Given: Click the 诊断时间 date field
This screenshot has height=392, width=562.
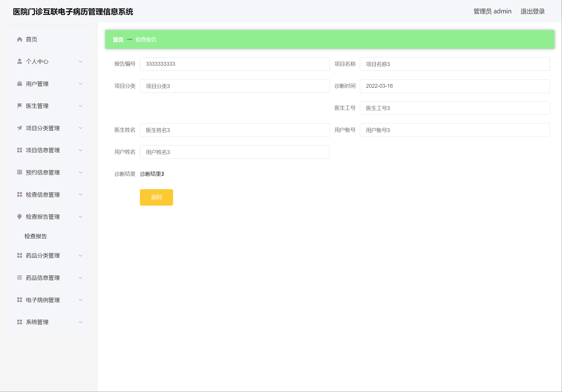Looking at the screenshot, I should coord(454,86).
